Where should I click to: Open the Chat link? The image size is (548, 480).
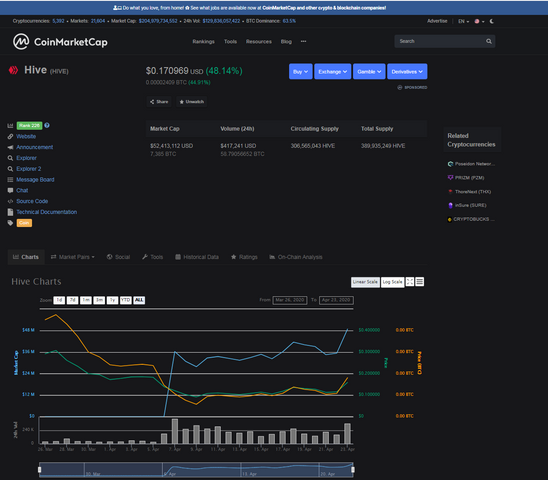point(22,191)
